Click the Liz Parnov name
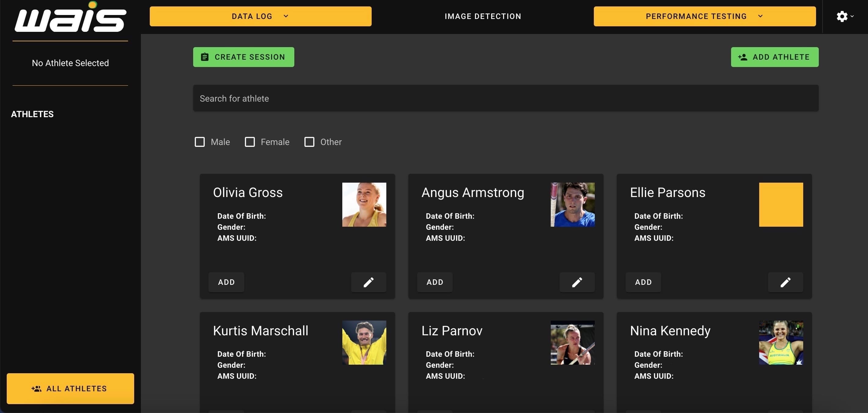 (452, 331)
